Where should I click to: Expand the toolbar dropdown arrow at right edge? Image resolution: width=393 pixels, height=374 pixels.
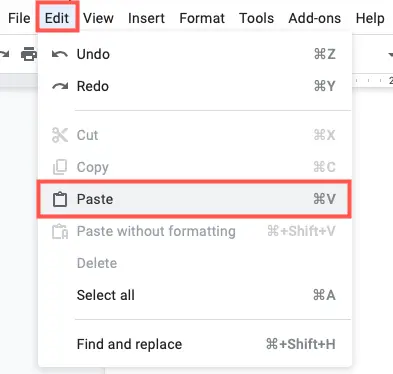tap(390, 54)
